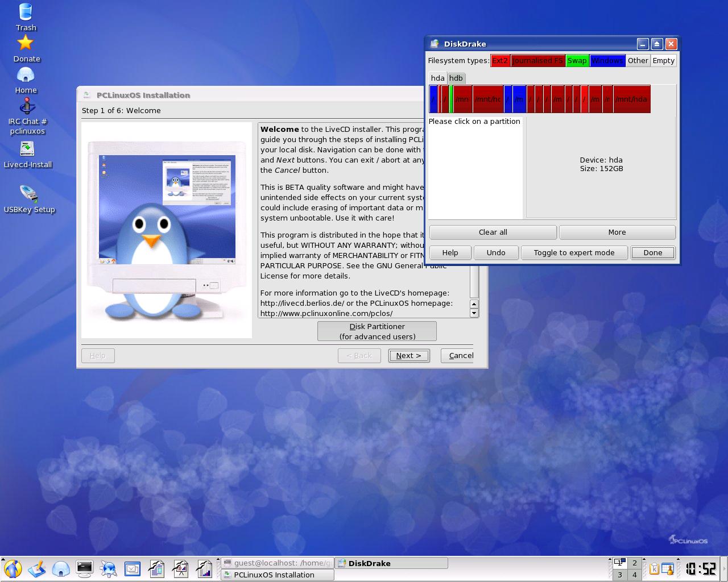The image size is (728, 582).
Task: Open the globe web browser taskbar icon
Action: click(109, 568)
